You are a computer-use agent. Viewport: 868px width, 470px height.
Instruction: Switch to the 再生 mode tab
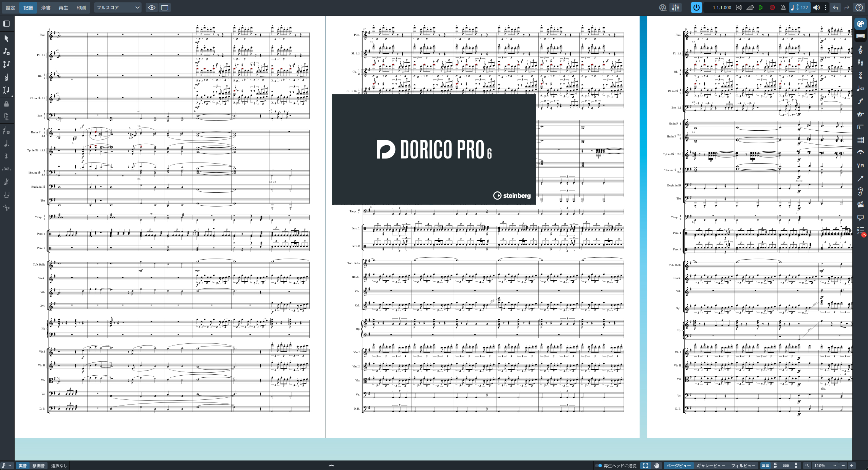pos(63,7)
